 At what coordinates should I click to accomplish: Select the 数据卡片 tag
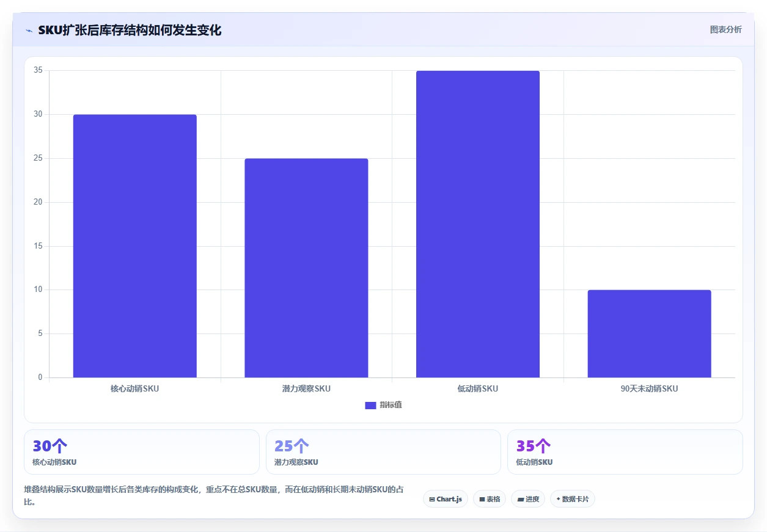[x=573, y=499]
